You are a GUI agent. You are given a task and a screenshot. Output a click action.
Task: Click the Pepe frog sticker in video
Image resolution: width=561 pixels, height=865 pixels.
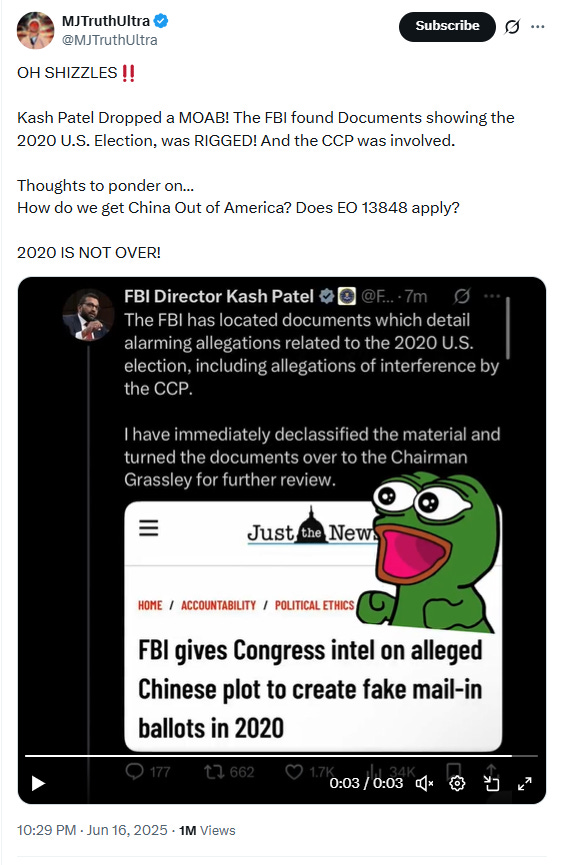(430, 552)
